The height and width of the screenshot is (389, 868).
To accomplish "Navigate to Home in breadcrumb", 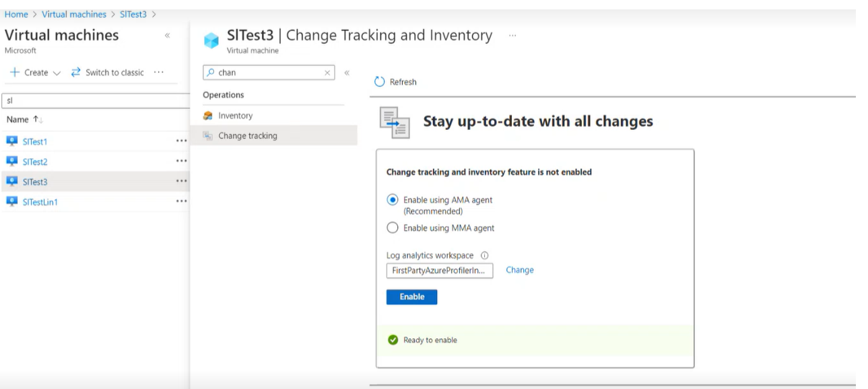I will [16, 14].
